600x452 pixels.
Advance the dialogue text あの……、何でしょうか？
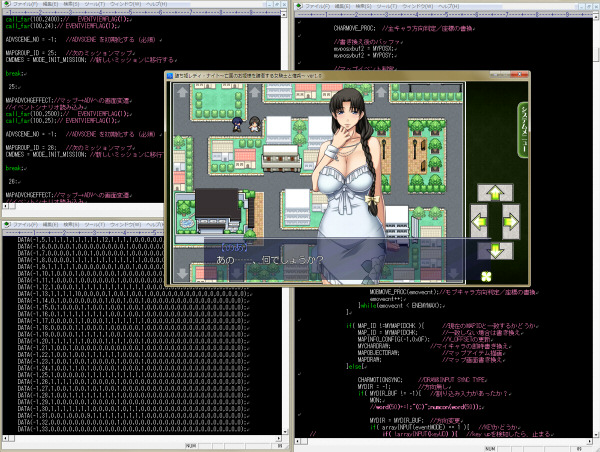click(x=270, y=260)
